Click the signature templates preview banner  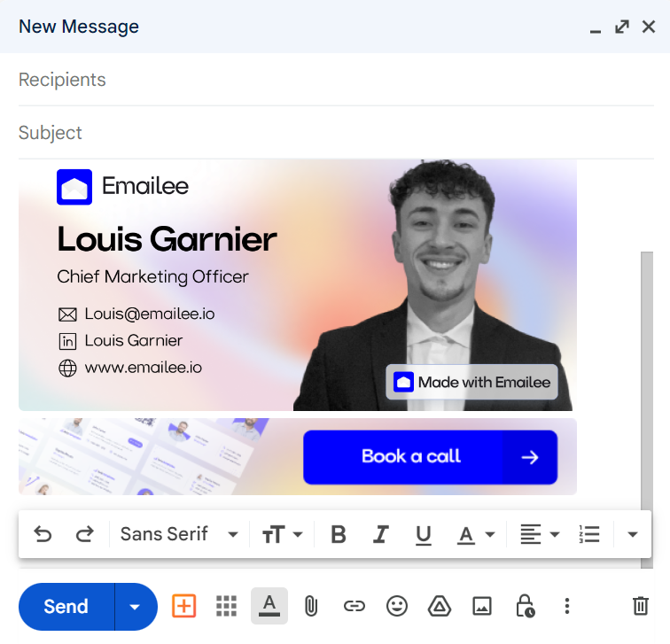[145, 456]
